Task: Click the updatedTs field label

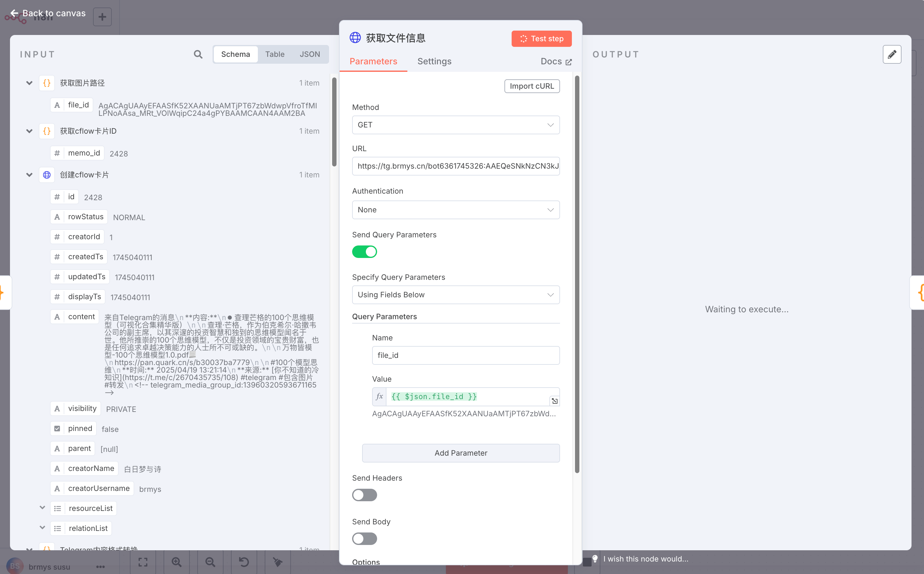Action: (x=87, y=276)
